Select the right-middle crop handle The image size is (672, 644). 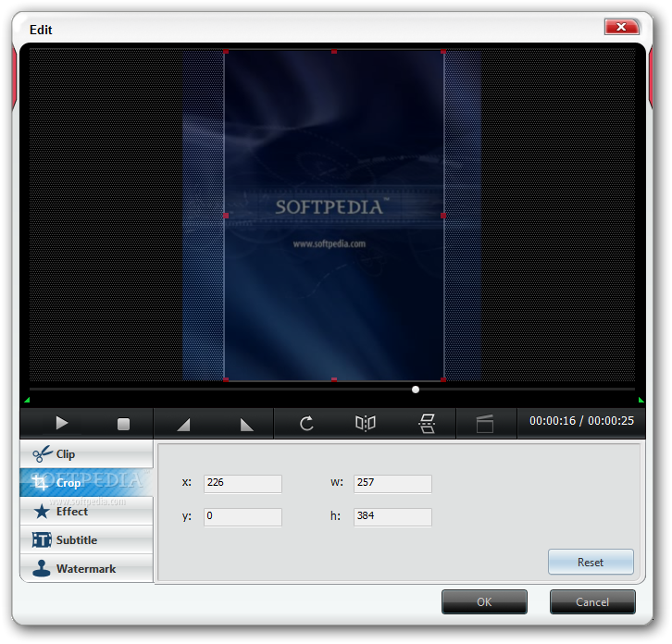443,216
